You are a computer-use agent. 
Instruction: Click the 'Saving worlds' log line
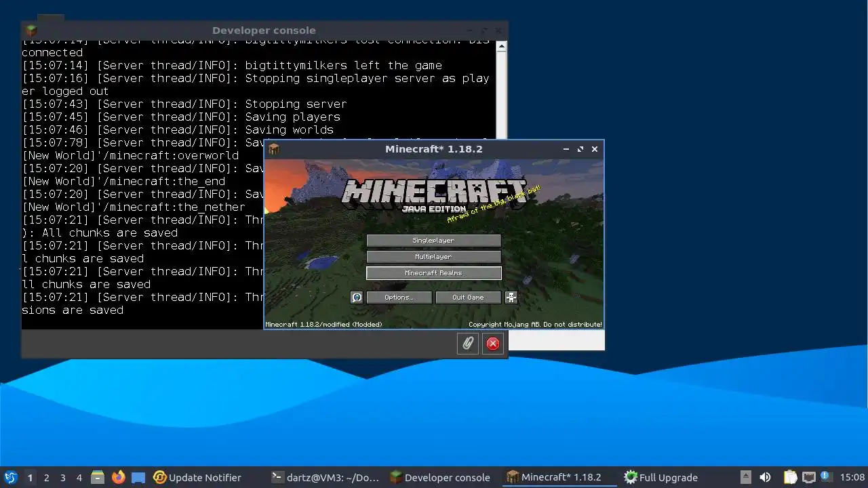point(178,130)
